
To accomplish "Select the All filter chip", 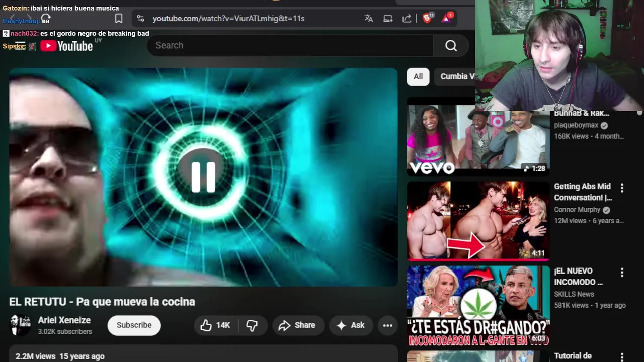I will tap(418, 76).
